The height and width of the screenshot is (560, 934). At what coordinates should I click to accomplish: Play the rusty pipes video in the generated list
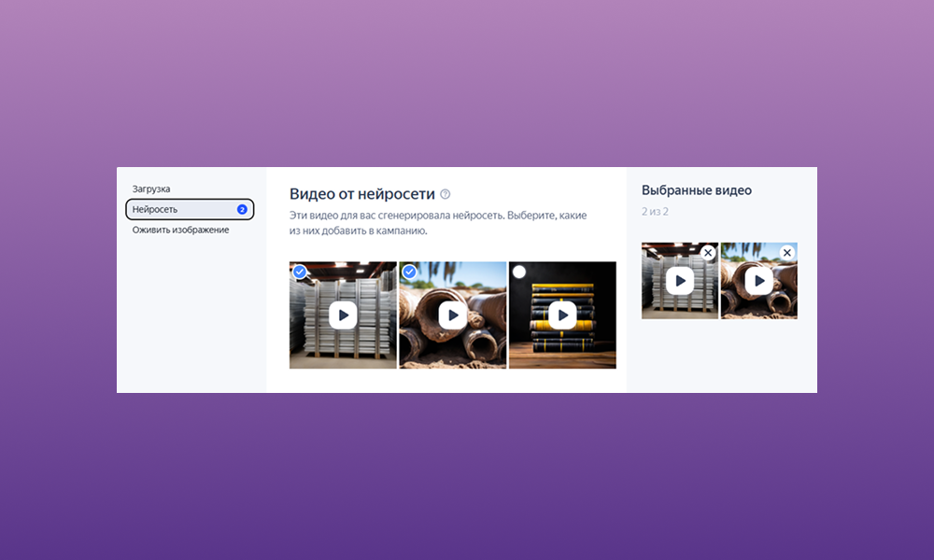pyautogui.click(x=453, y=315)
